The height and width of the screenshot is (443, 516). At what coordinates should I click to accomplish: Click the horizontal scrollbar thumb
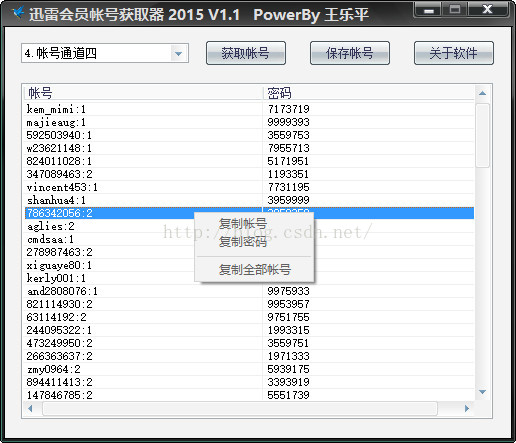click(240, 408)
